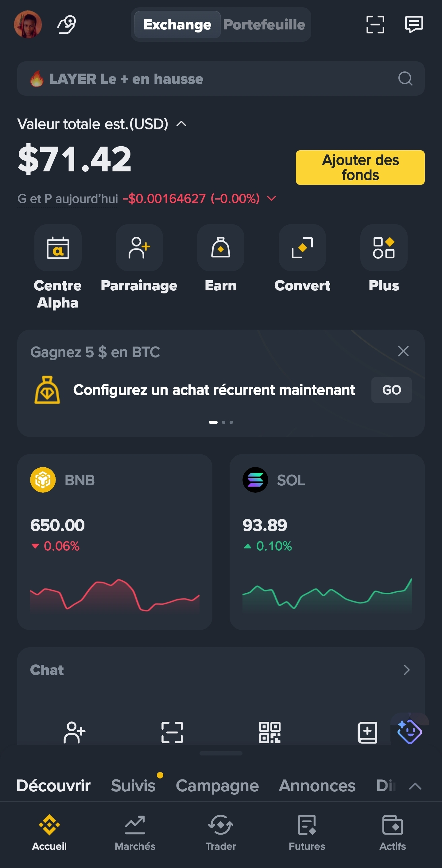This screenshot has height=868, width=442.
Task: Select the Découvrir tab
Action: [x=54, y=786]
